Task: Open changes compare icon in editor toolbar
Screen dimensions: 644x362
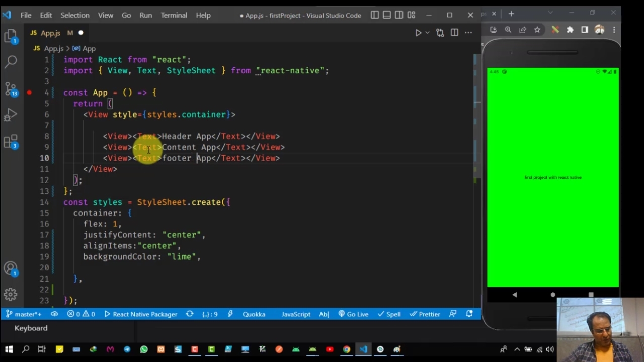Action: (440, 33)
